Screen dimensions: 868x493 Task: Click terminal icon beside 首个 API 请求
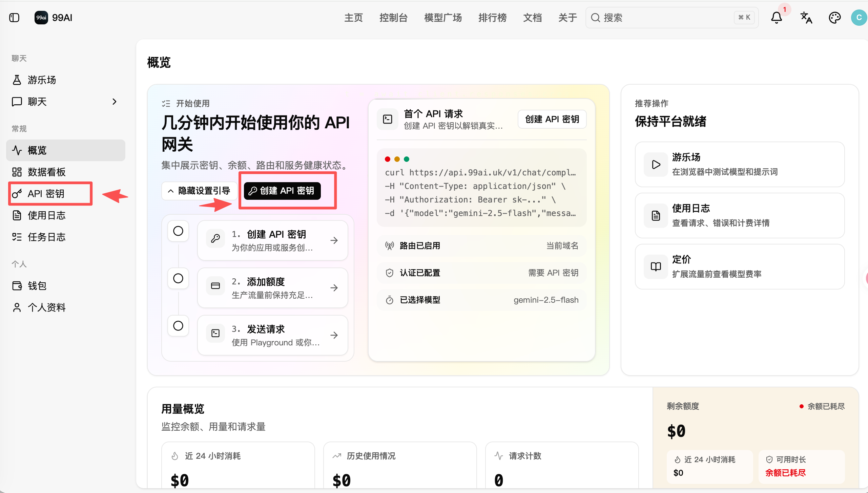point(388,119)
